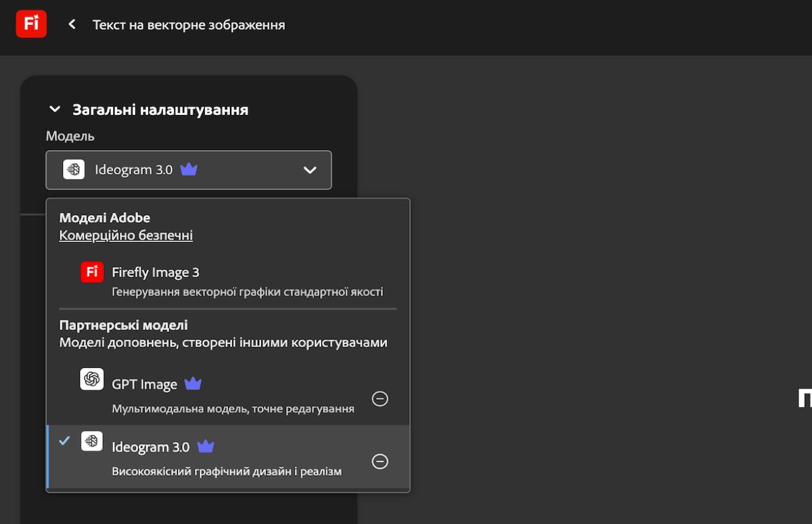Go back using the left chevron arrow
This screenshot has height=524, width=812.
click(72, 24)
